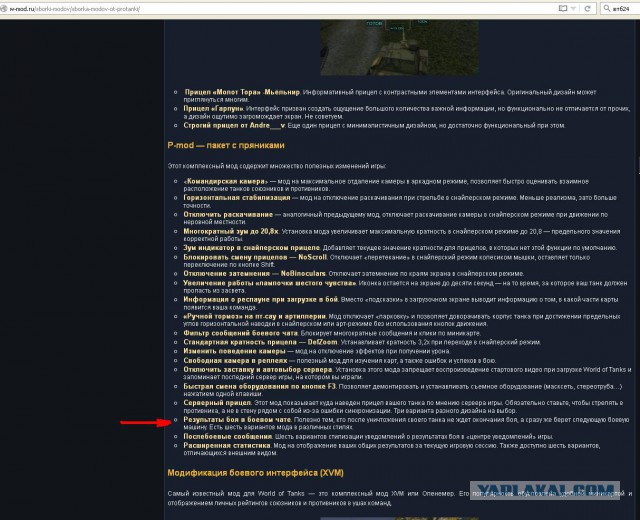Viewport: 640px width, 520px height.
Task: Click "Свободная камера в реплеях" item
Action: pos(235,360)
